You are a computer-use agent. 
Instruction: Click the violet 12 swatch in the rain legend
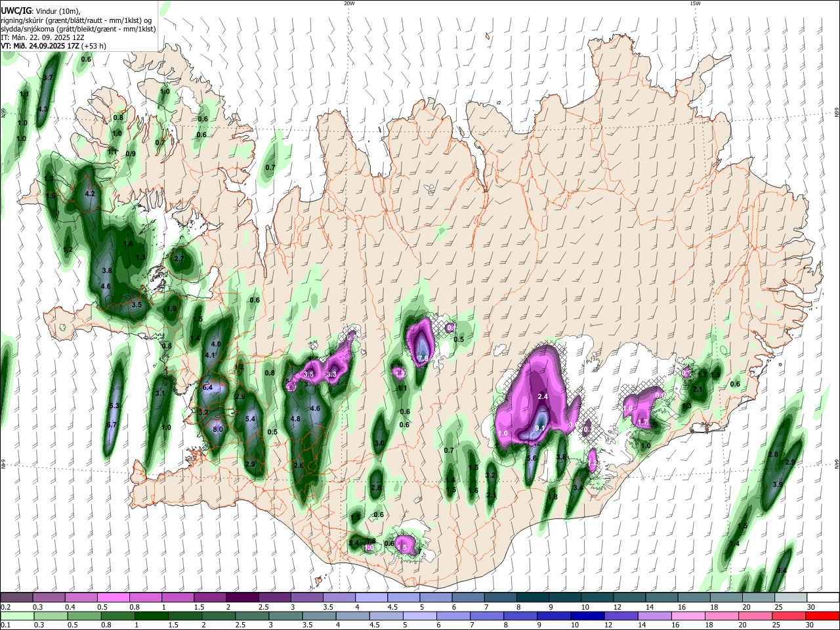click(621, 616)
